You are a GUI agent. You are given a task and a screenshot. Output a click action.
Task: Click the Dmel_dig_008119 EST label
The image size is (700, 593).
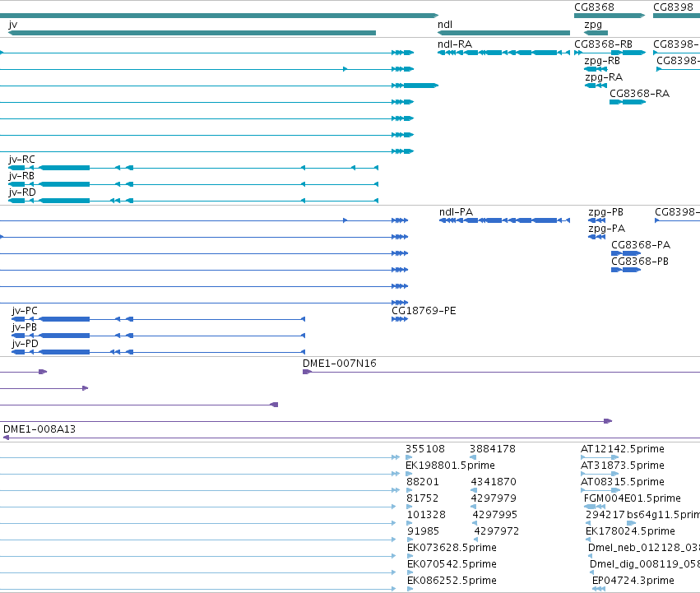(645, 564)
